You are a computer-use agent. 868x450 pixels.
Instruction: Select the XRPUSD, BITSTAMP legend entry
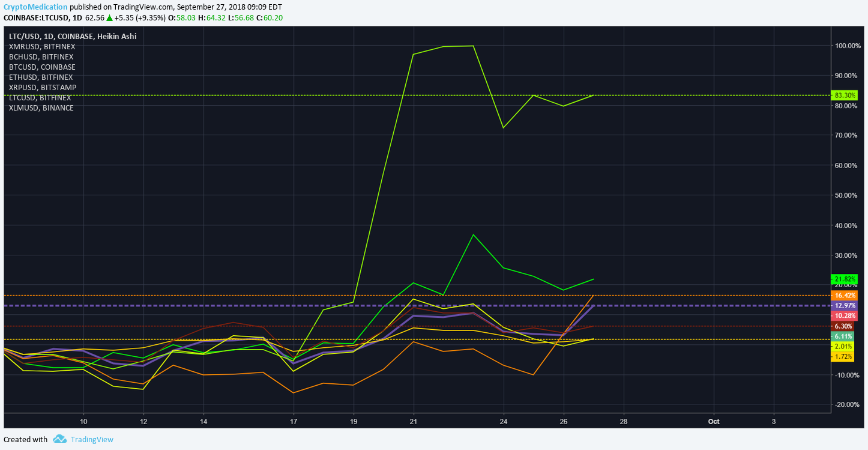(x=43, y=87)
